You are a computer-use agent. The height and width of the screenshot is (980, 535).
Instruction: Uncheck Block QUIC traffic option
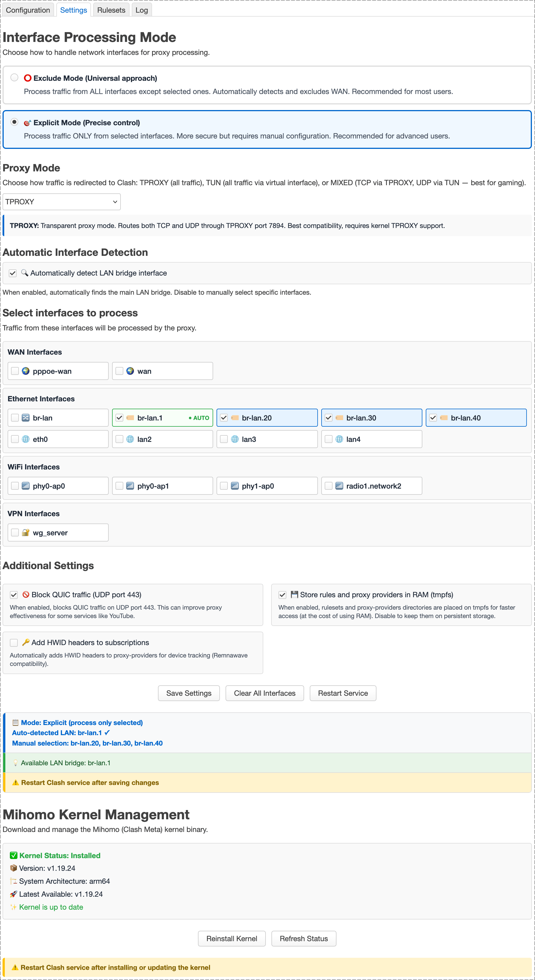(14, 595)
